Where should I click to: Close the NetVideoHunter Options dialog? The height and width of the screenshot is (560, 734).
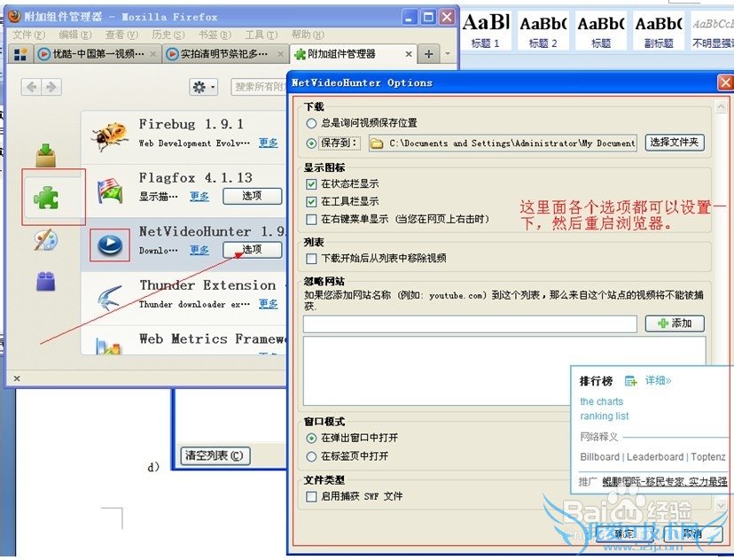click(x=725, y=82)
